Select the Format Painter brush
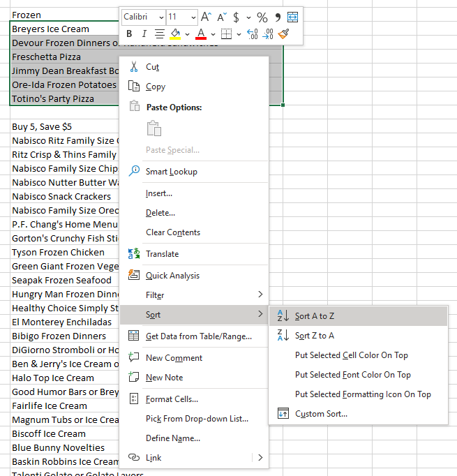The image size is (457, 476). [283, 34]
